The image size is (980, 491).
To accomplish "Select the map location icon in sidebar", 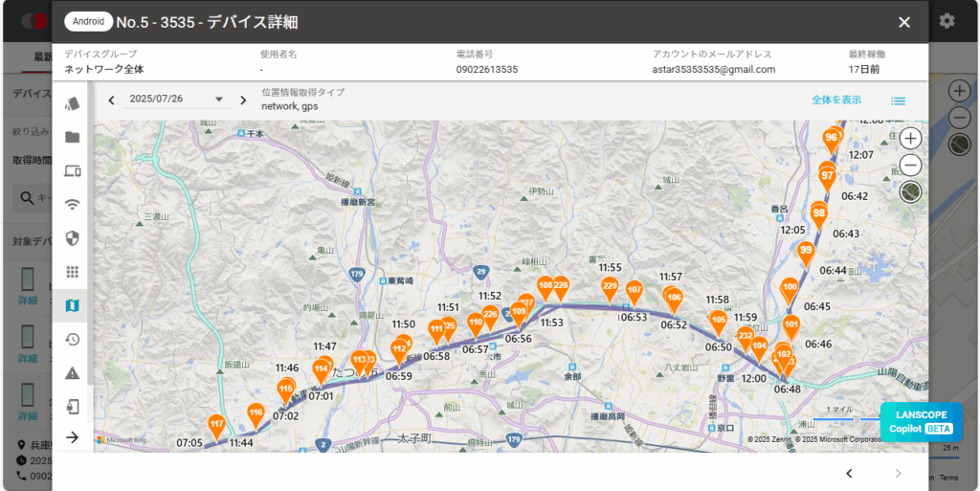I will coord(72,305).
